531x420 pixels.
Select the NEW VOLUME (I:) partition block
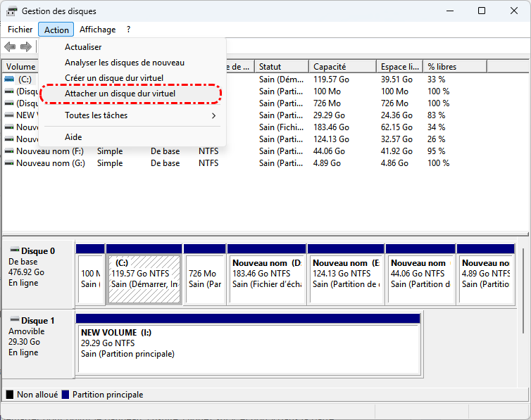point(248,343)
